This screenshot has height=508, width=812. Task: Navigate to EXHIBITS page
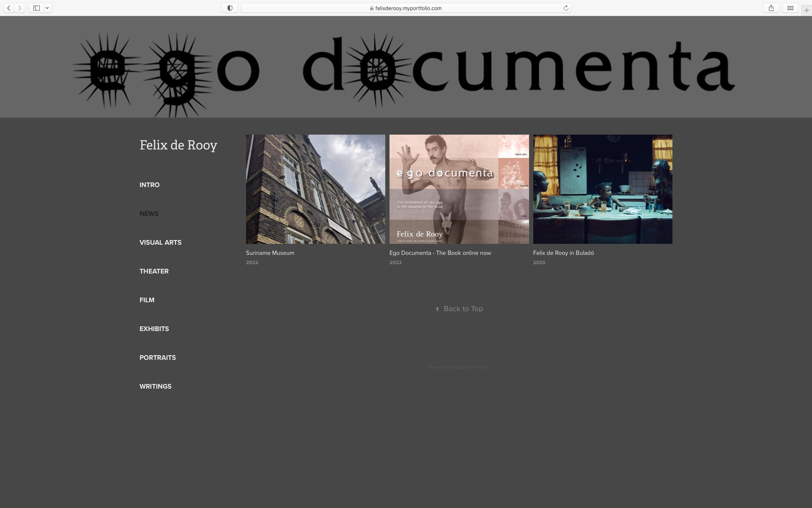[154, 329]
